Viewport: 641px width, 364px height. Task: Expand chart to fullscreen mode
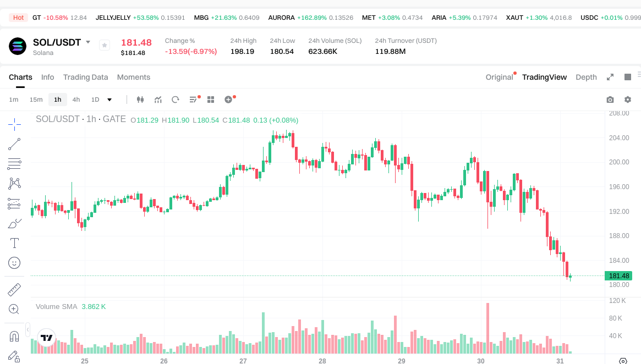[610, 77]
